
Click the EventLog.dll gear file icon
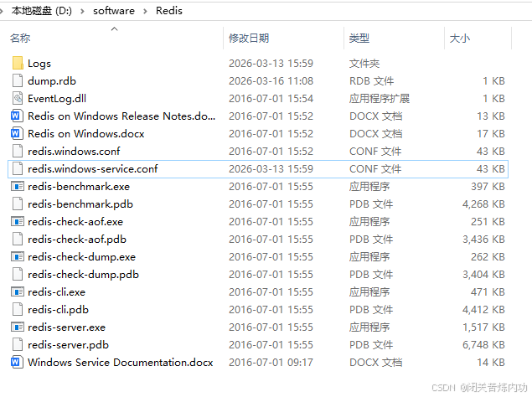pyautogui.click(x=18, y=98)
